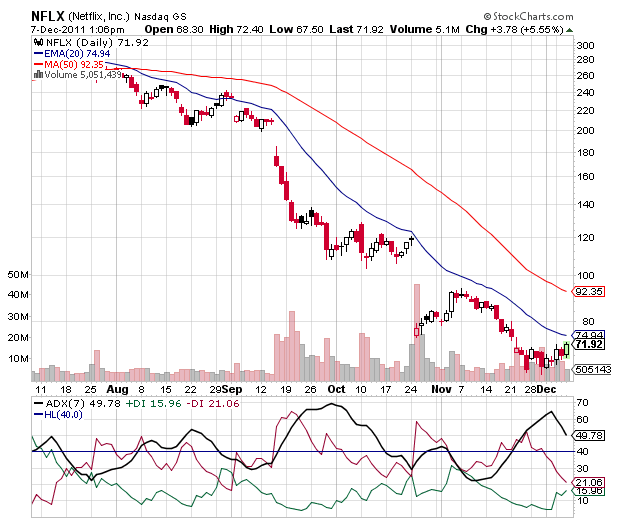Click the Volume 5.1M header value

point(424,30)
